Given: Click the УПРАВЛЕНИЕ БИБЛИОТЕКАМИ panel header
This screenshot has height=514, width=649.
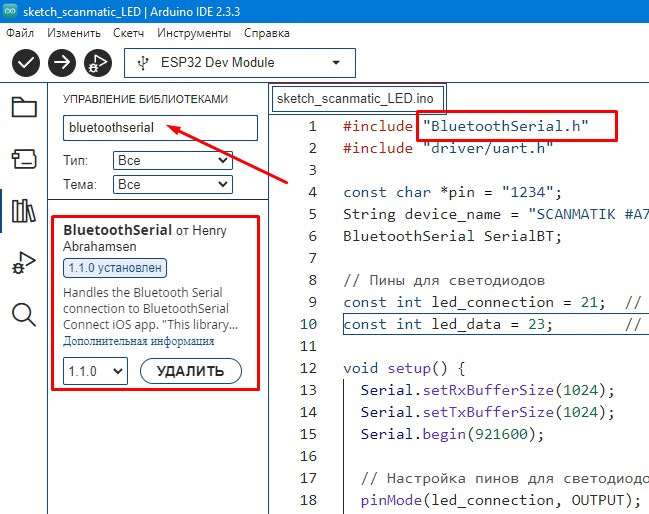Looking at the screenshot, I should (145, 99).
